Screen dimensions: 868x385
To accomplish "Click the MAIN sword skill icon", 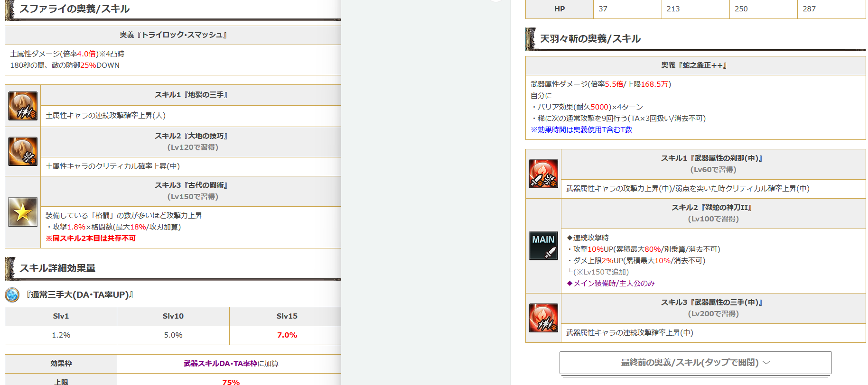I will (543, 246).
